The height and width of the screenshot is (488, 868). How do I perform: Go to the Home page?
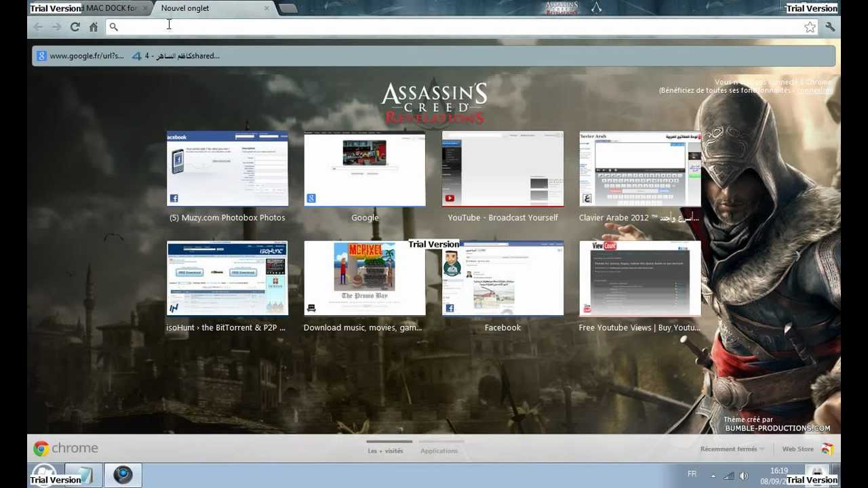pyautogui.click(x=94, y=27)
